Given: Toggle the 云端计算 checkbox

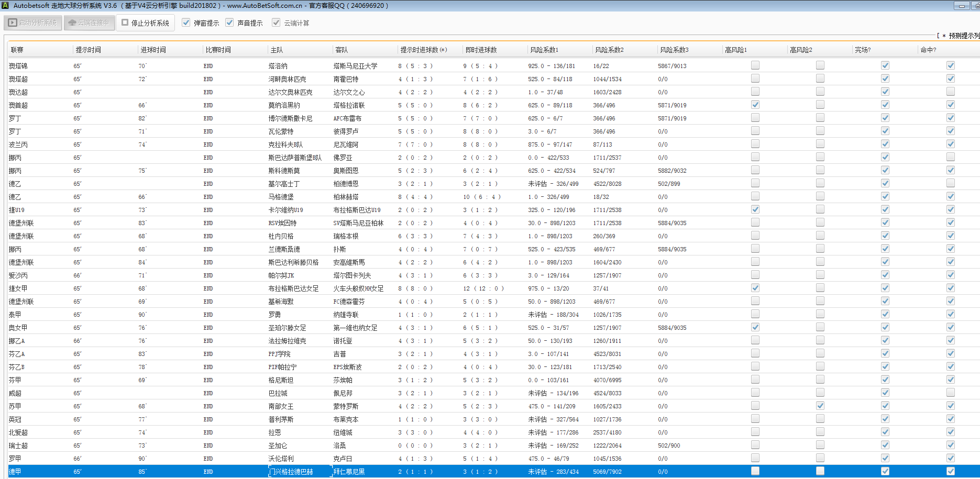Looking at the screenshot, I should (x=276, y=23).
